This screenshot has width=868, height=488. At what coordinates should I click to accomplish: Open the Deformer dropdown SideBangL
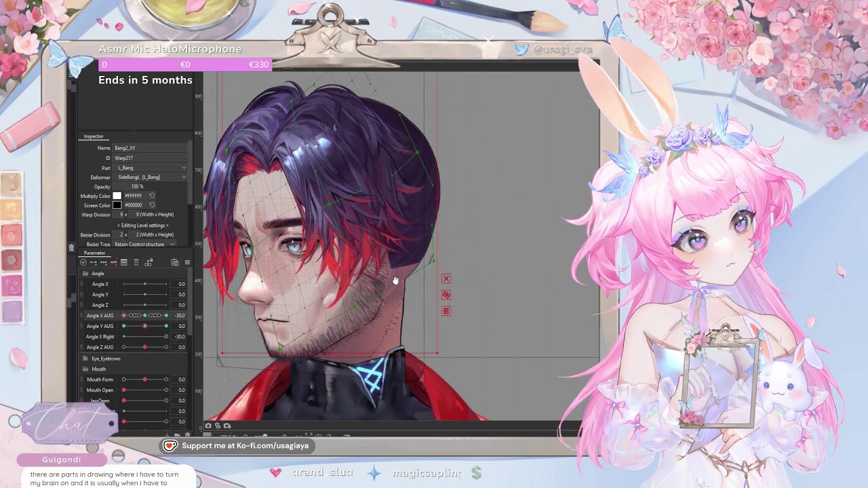[x=150, y=177]
